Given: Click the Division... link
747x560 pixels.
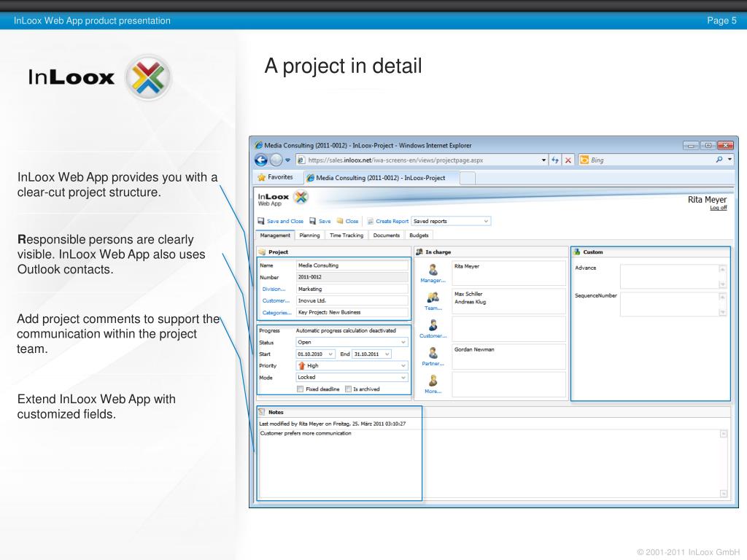Looking at the screenshot, I should coord(274,289).
